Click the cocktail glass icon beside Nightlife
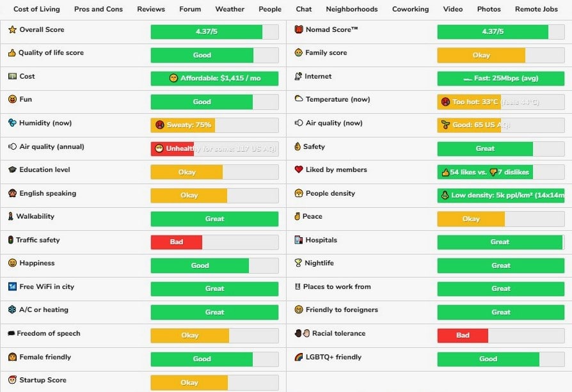 coord(298,263)
